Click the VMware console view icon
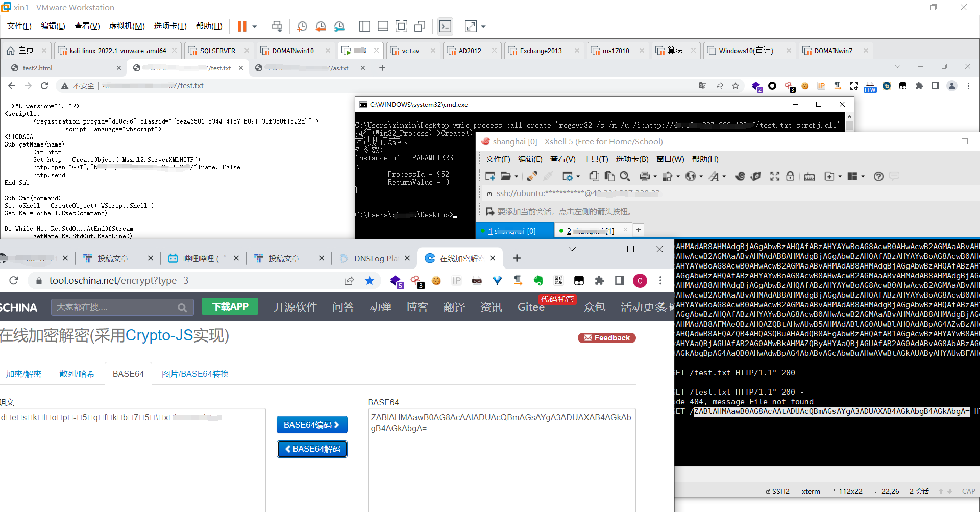Viewport: 980px width, 512px height. pyautogui.click(x=445, y=26)
